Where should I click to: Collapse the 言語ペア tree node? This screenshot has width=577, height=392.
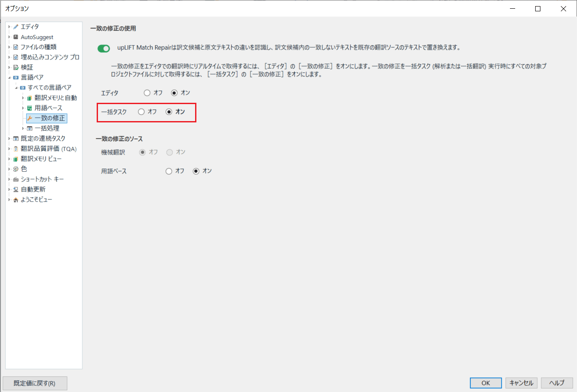(x=9, y=78)
